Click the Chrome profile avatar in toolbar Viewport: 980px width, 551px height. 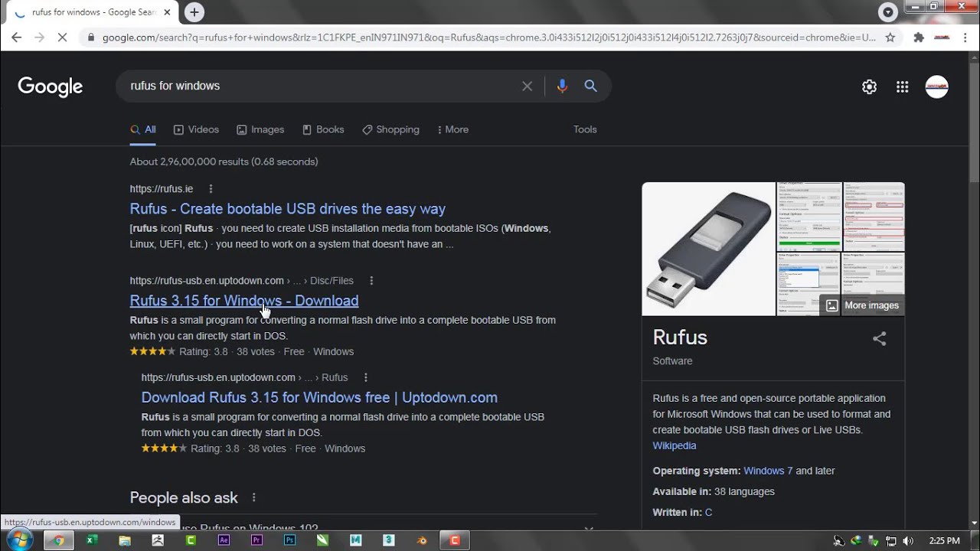coord(942,37)
